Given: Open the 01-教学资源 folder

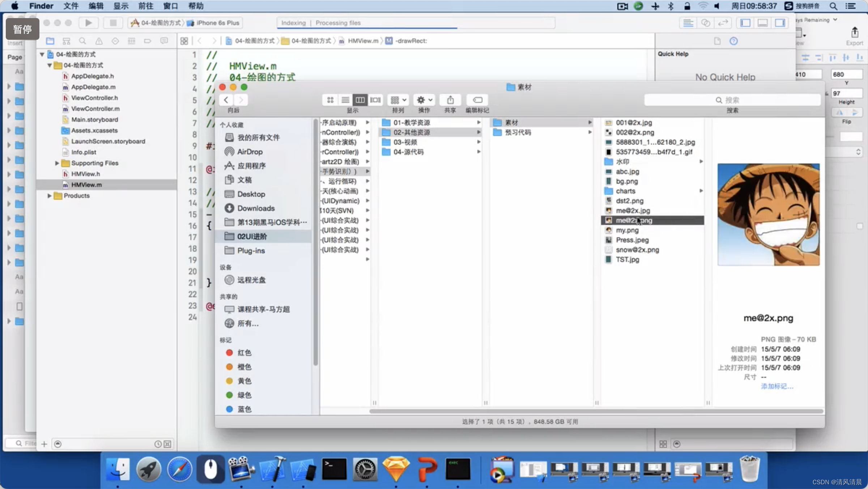Looking at the screenshot, I should click(x=412, y=122).
